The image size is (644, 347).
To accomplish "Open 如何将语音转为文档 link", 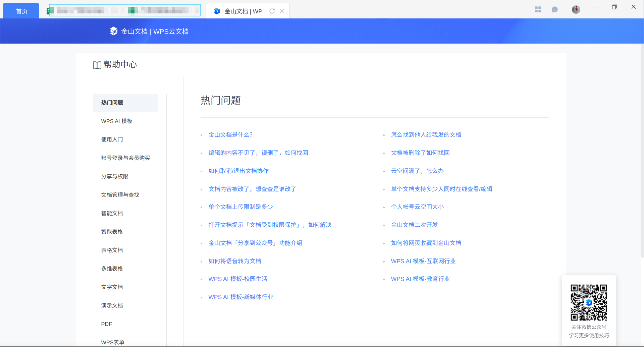I will tap(235, 261).
